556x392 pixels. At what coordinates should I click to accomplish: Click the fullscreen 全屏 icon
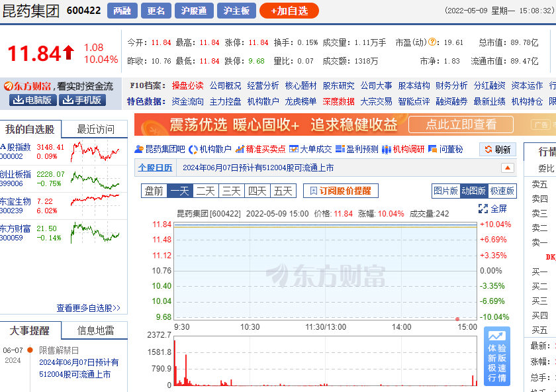[x=483, y=209]
